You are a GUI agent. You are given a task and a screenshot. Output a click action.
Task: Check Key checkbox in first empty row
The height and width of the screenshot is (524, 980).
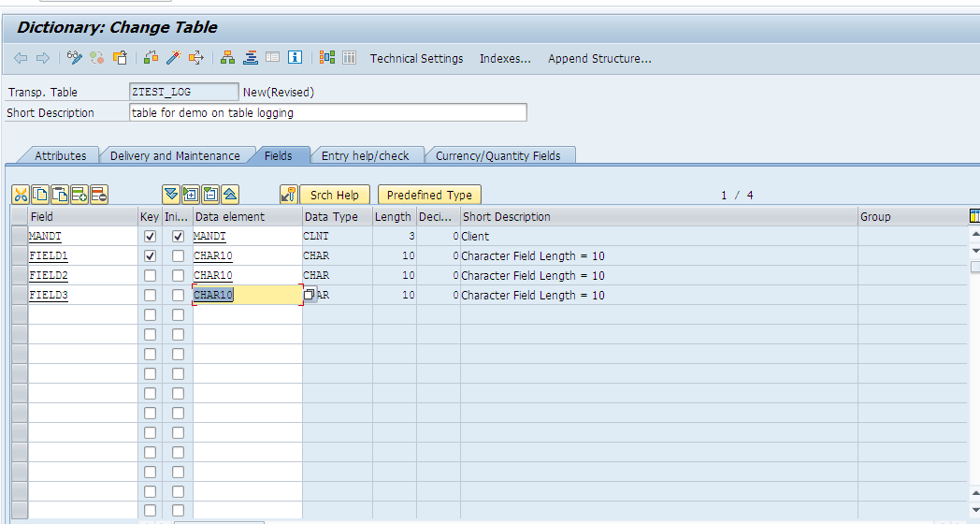[x=150, y=314]
